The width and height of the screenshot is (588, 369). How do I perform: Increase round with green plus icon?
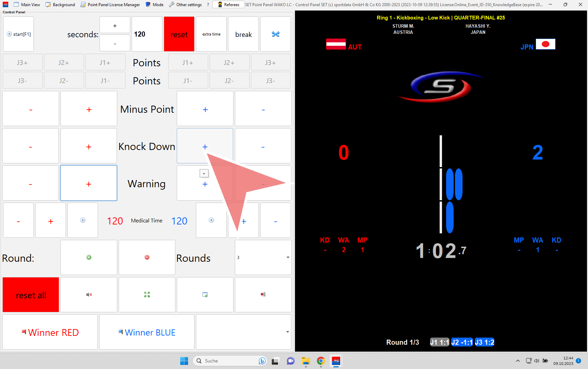point(89,257)
